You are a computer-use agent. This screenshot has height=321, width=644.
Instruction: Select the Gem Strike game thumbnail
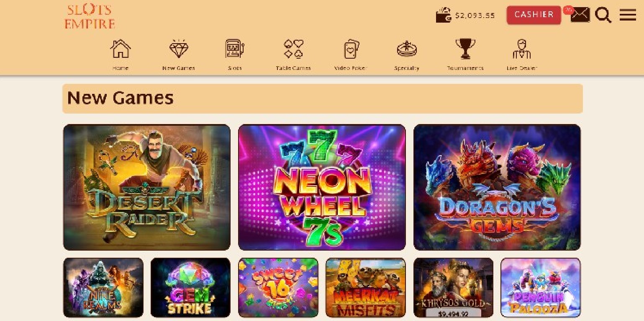[x=190, y=287]
